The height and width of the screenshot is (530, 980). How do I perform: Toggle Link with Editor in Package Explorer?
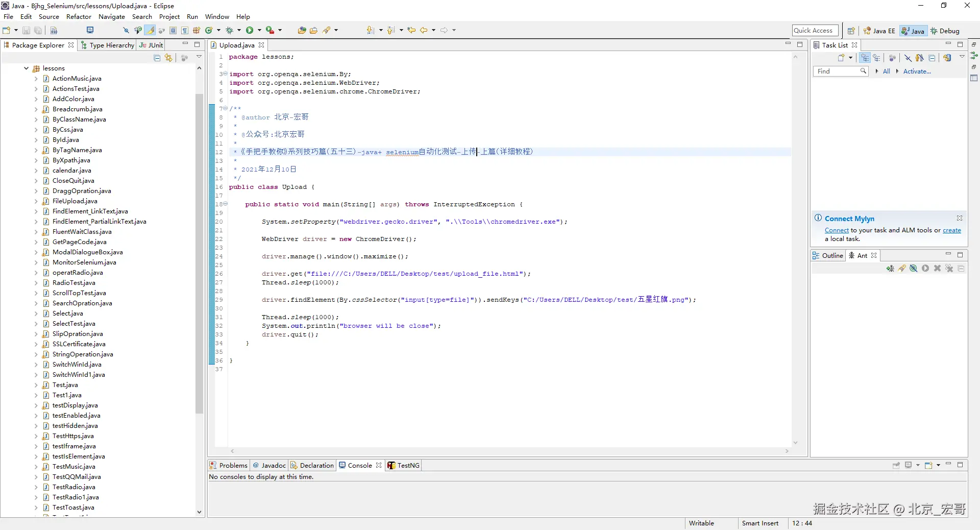pyautogui.click(x=168, y=58)
